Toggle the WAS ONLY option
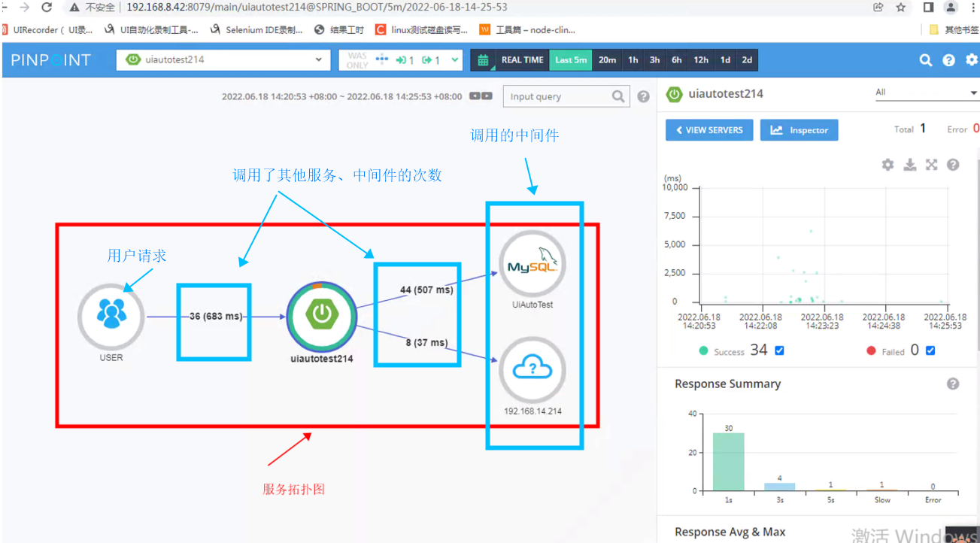Screen dimensions: 980x543 tap(357, 60)
